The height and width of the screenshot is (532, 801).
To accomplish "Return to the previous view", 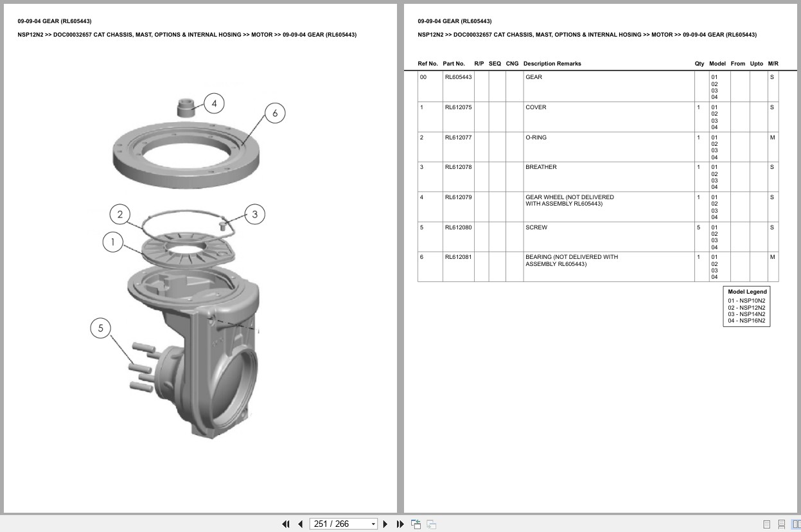I will pyautogui.click(x=416, y=524).
